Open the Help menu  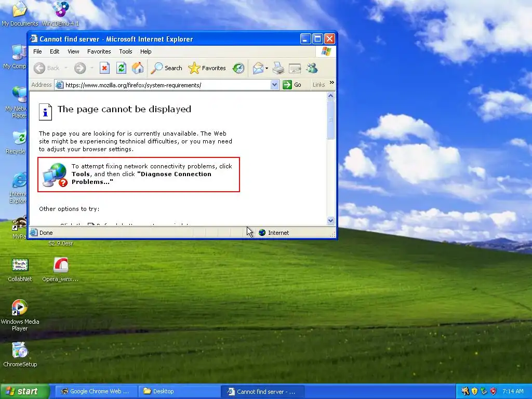click(x=146, y=51)
